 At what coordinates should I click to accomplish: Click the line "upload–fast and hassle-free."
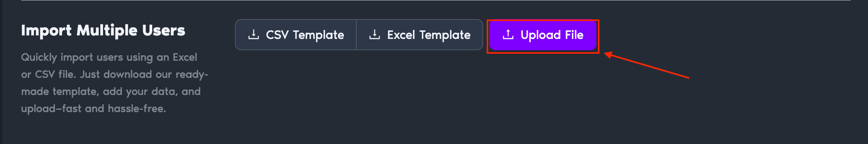pos(94,109)
